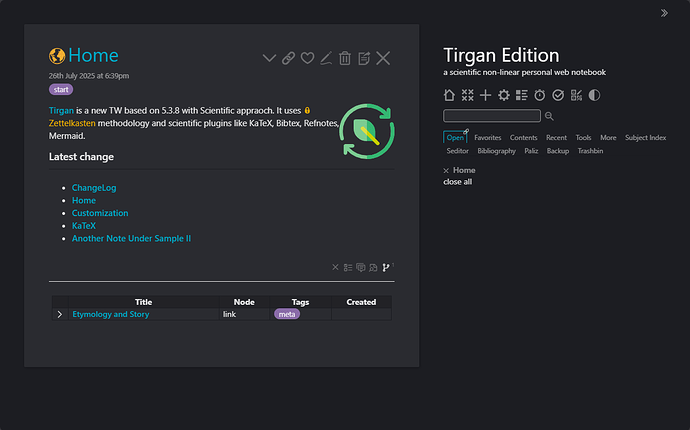Screen dimensions: 690x430
Task: Open the control panel gear icon
Action: click(x=503, y=95)
